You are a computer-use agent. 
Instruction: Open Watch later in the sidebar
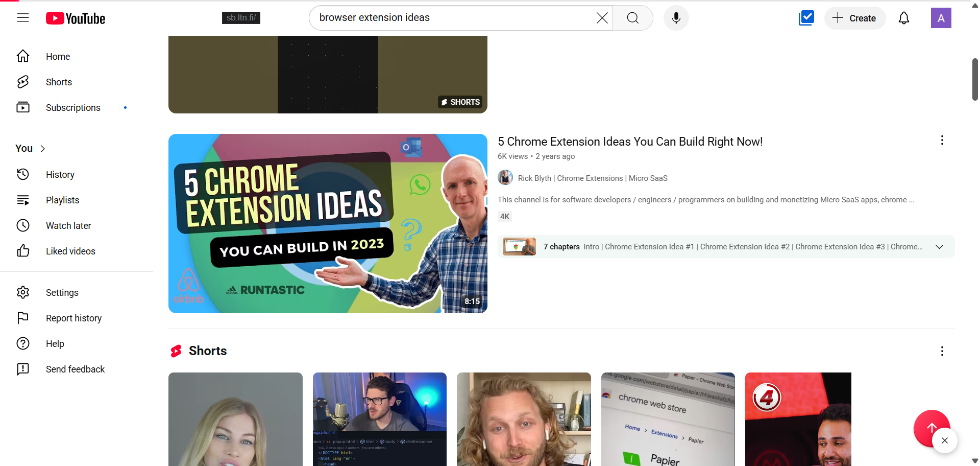(77, 225)
